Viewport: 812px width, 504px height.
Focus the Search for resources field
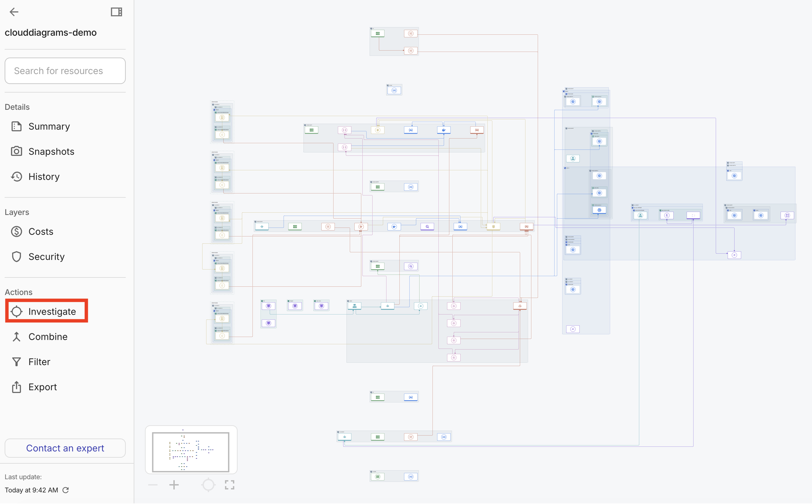click(65, 71)
